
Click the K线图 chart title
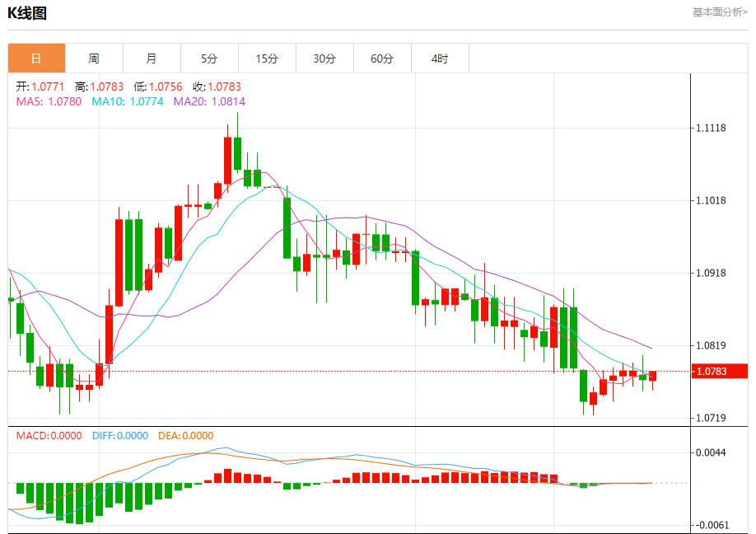[x=27, y=13]
